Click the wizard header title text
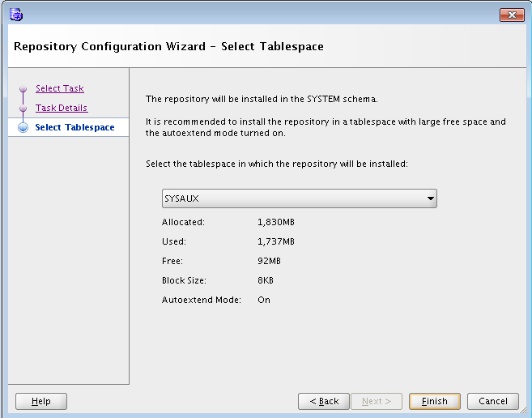 [x=168, y=46]
